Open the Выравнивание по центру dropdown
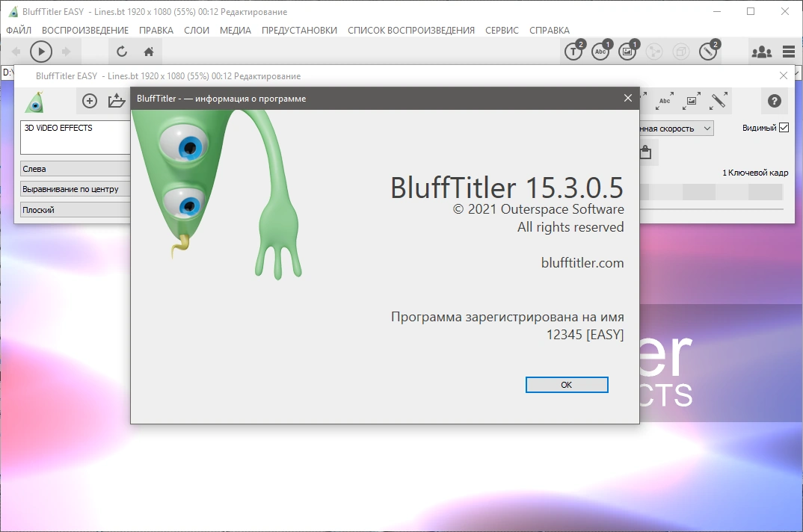The width and height of the screenshot is (803, 532). (76, 189)
